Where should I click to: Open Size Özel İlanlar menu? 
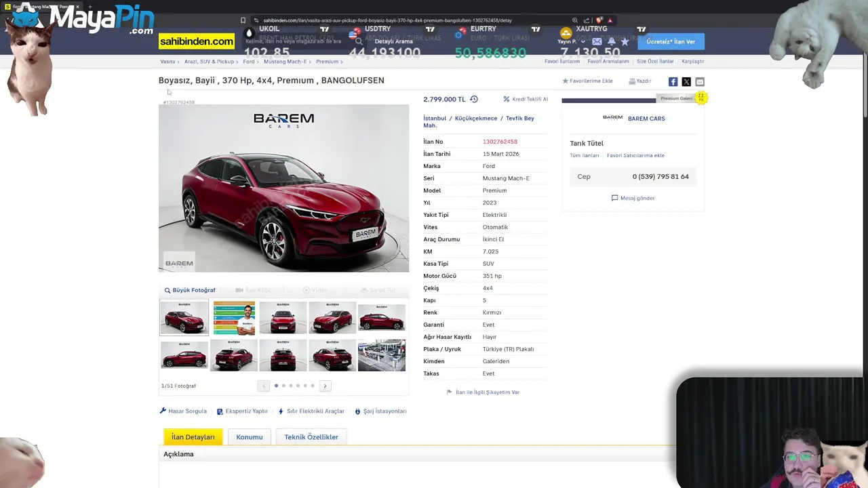(x=655, y=62)
